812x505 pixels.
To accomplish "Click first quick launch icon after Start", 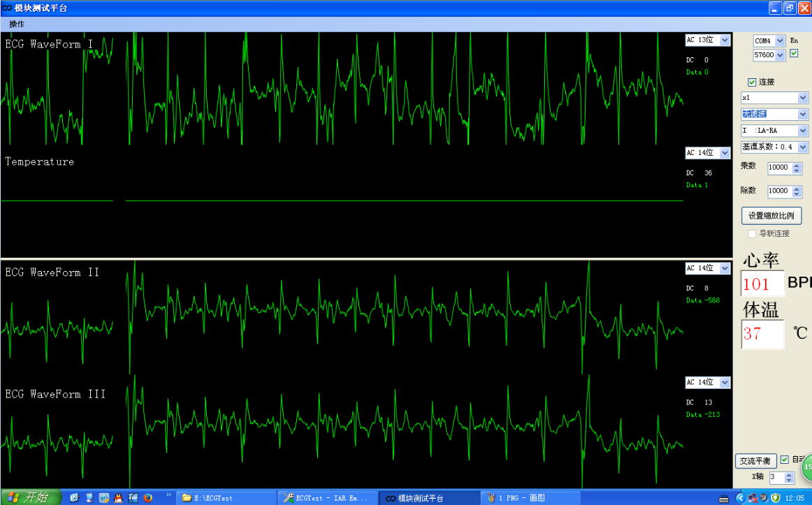I will point(75,498).
